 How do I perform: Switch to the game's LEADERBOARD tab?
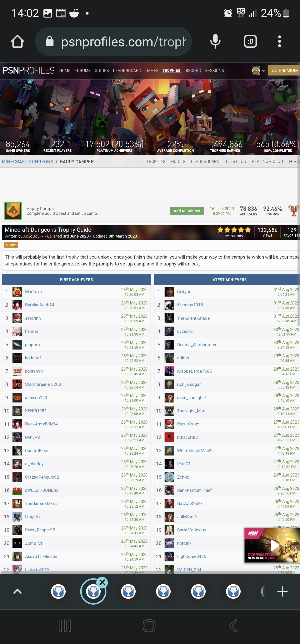205,161
